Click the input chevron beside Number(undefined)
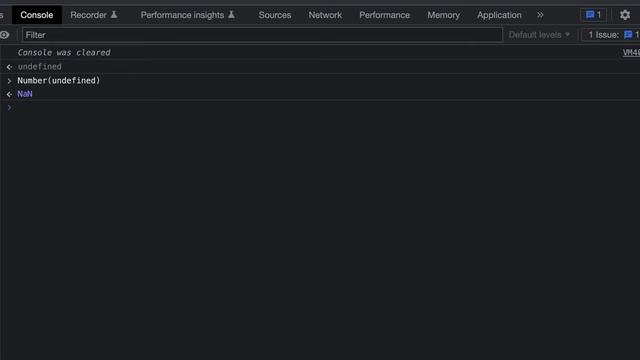This screenshot has height=360, width=640. [x=9, y=81]
